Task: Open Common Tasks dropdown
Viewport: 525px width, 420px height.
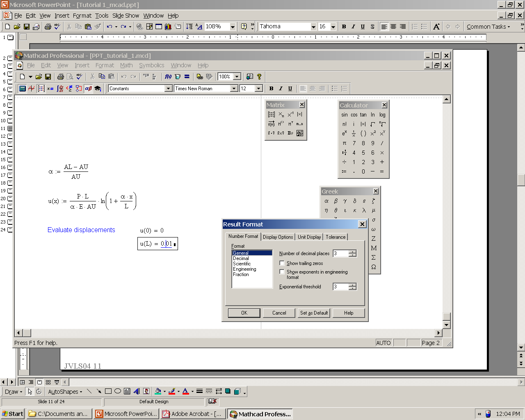Action: 488,27
